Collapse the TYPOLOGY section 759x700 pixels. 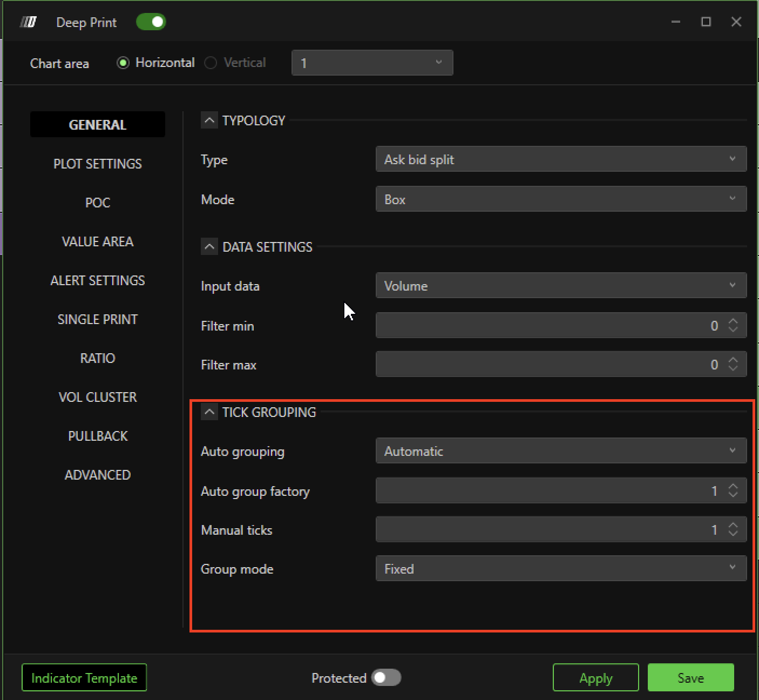point(209,120)
